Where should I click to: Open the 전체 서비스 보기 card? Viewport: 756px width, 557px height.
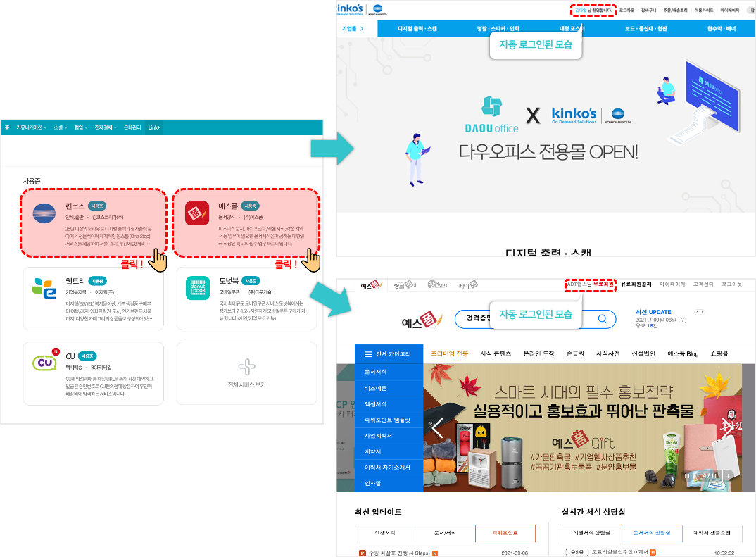(246, 373)
